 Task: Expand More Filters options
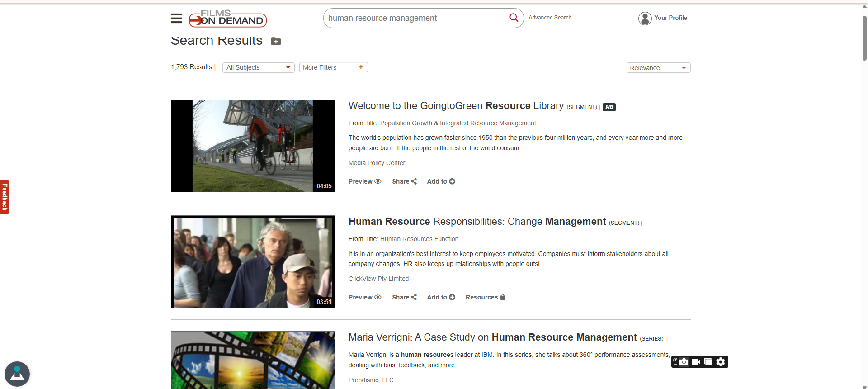(333, 67)
